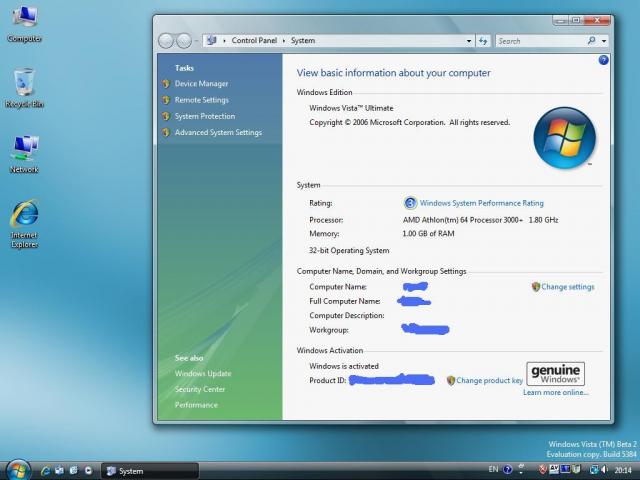
Task: Click the 32-bit Operating System text
Action: [x=349, y=250]
